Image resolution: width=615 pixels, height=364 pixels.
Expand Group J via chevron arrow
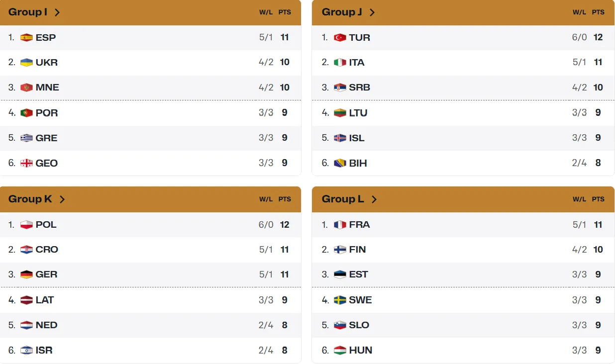coord(372,12)
